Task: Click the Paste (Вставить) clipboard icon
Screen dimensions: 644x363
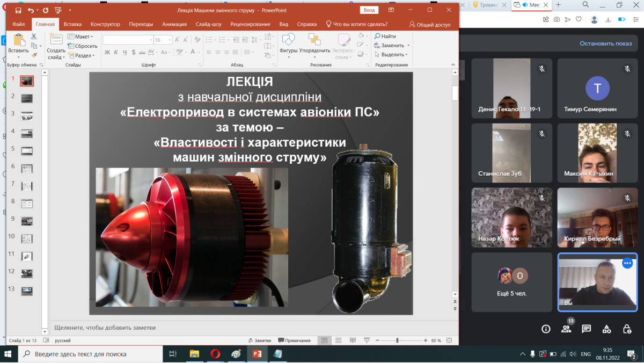Action: [x=18, y=42]
